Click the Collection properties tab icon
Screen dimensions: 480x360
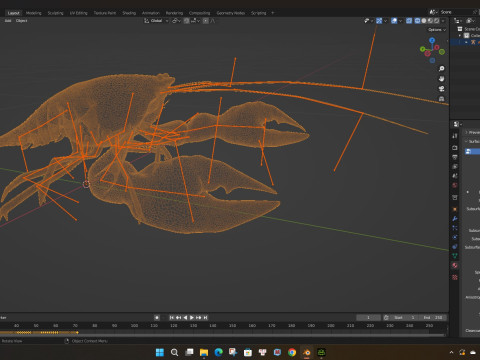pos(455,197)
